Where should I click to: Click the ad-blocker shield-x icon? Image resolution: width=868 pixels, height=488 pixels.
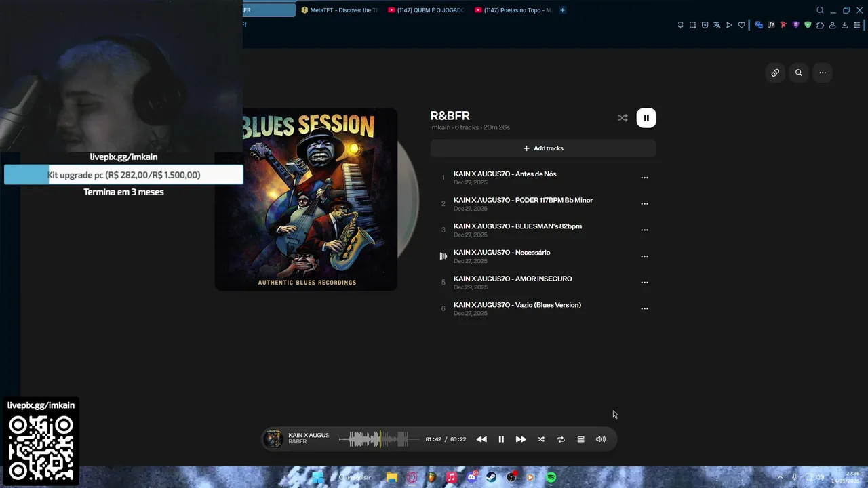pyautogui.click(x=705, y=25)
